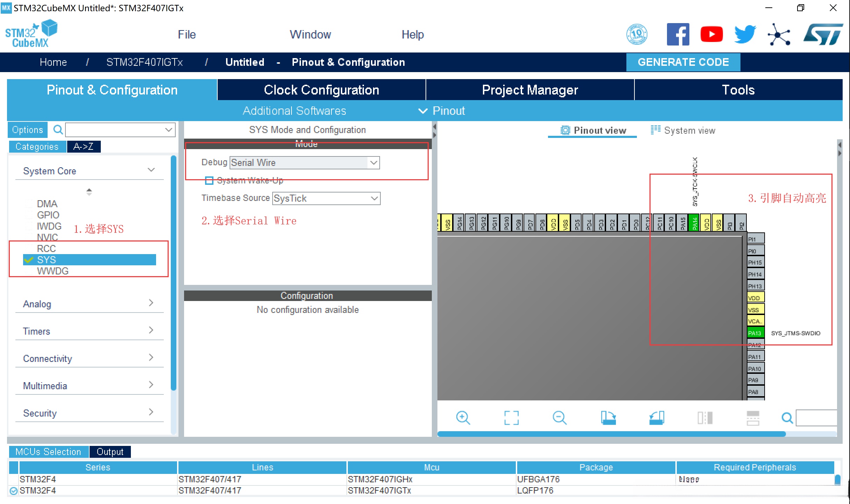850x504 pixels.
Task: Click the Home breadcrumb link
Action: [53, 62]
